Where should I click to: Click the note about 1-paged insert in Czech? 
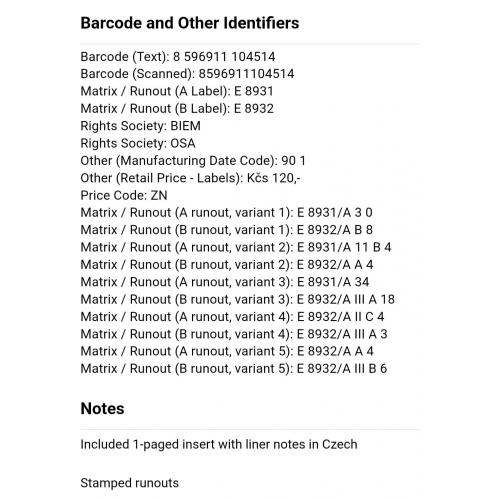[x=219, y=445]
